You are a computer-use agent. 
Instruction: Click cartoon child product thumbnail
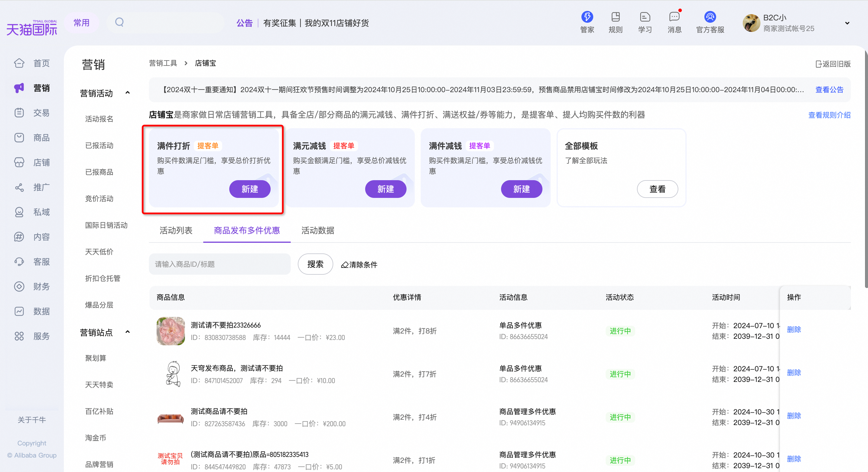point(173,374)
